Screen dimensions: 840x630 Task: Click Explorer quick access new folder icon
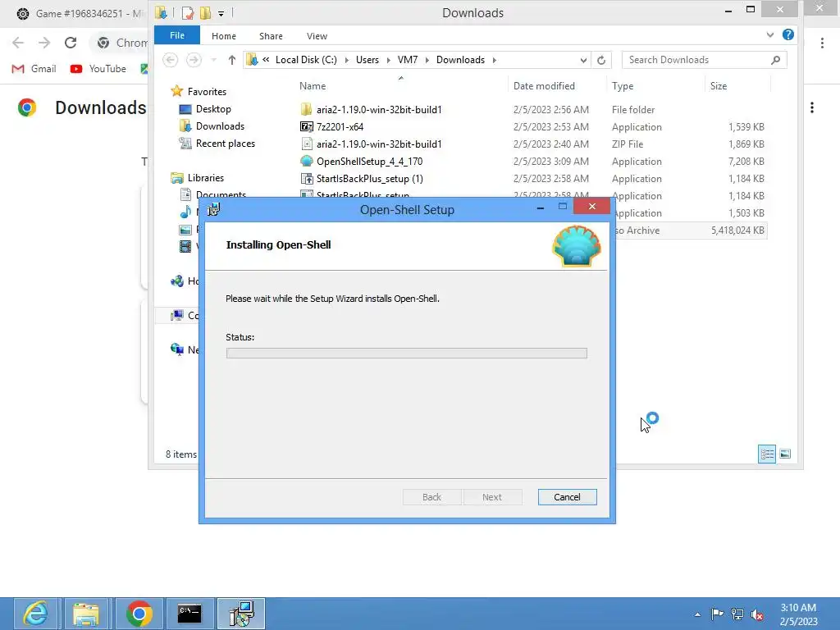[x=205, y=13]
